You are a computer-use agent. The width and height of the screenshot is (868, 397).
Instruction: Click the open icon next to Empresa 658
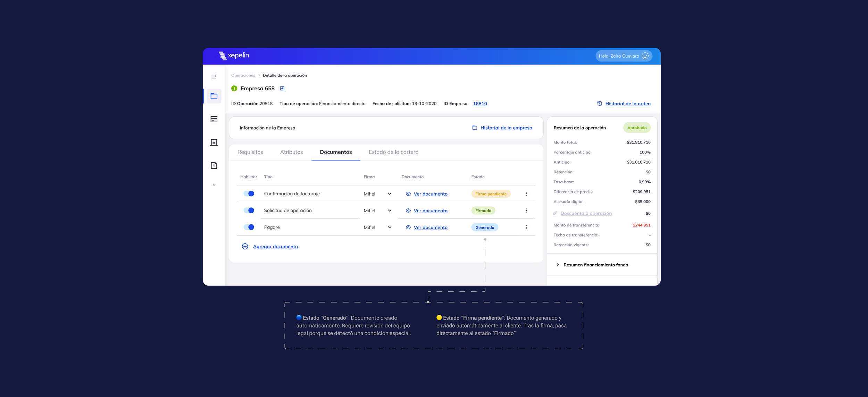(x=282, y=89)
